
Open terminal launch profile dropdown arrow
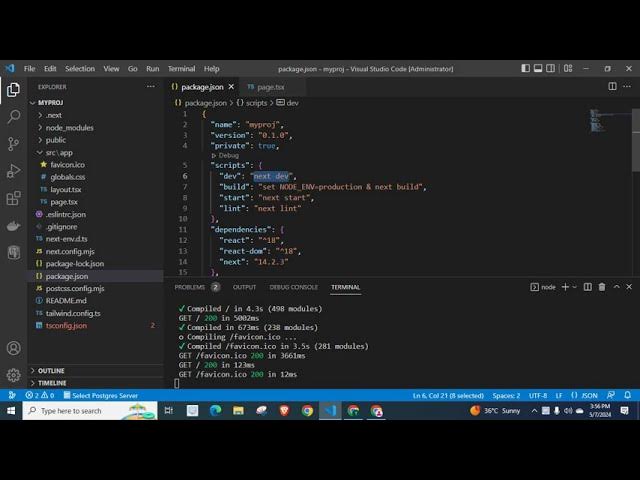tap(575, 287)
